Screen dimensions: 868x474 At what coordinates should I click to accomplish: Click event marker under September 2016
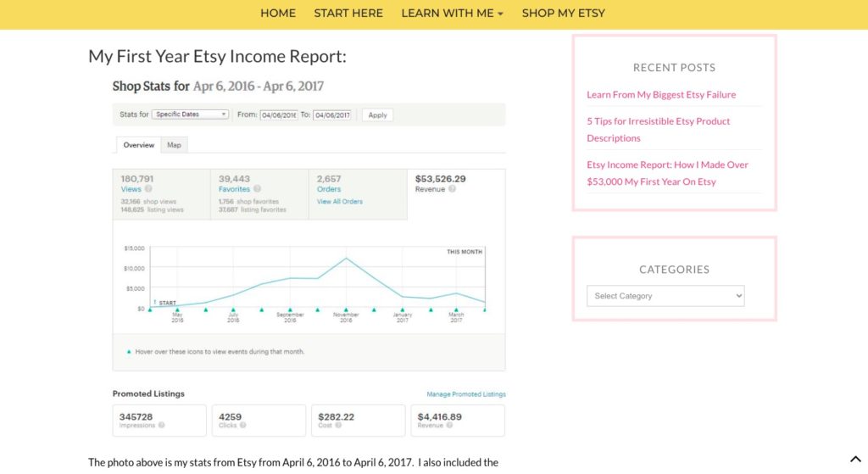click(x=290, y=310)
